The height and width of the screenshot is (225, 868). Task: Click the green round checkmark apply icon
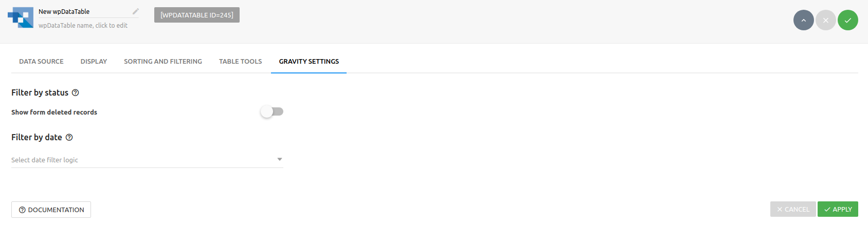847,21
